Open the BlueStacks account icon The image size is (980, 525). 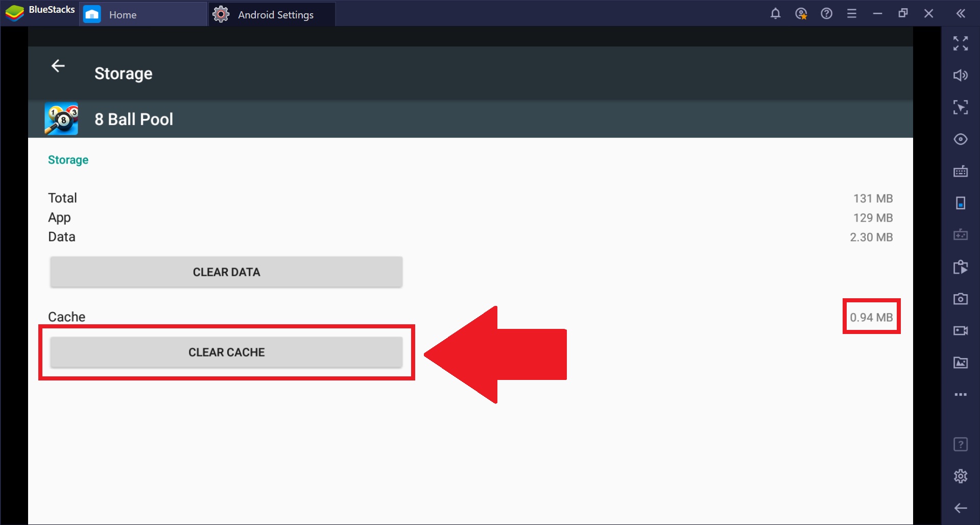point(801,14)
